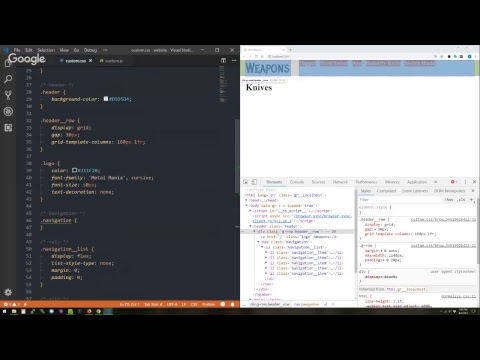This screenshot has width=480, height=360.
Task: Expand the first navigation__item li node
Action: coord(266,252)
